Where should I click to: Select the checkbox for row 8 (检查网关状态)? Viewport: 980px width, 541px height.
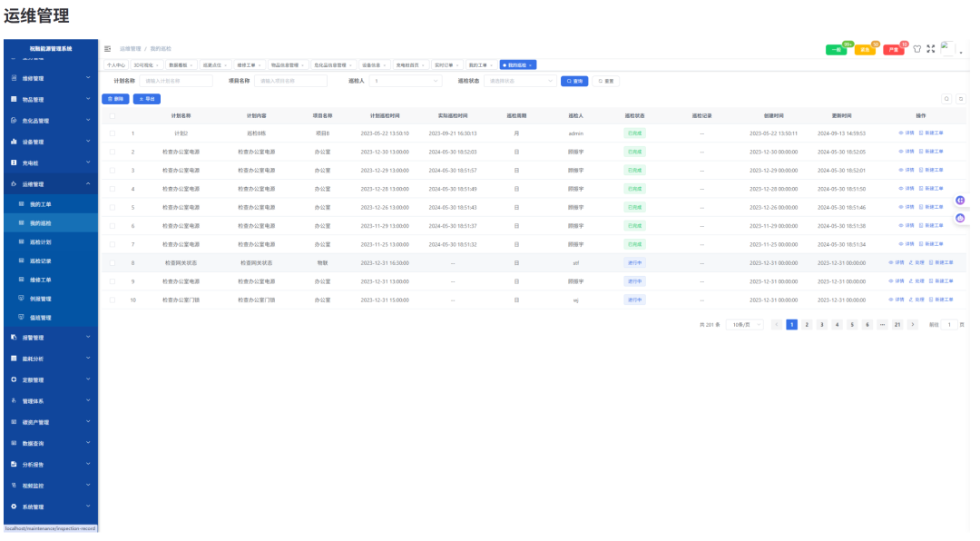[113, 262]
